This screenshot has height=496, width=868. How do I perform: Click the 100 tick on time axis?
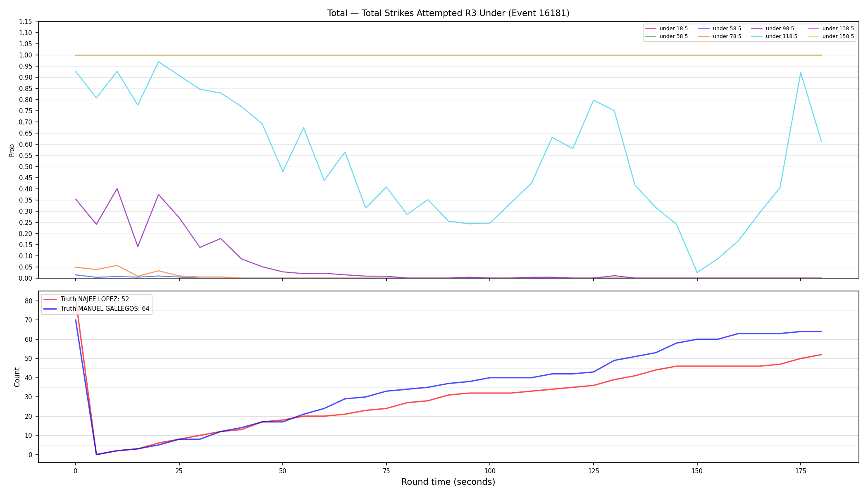coord(489,471)
